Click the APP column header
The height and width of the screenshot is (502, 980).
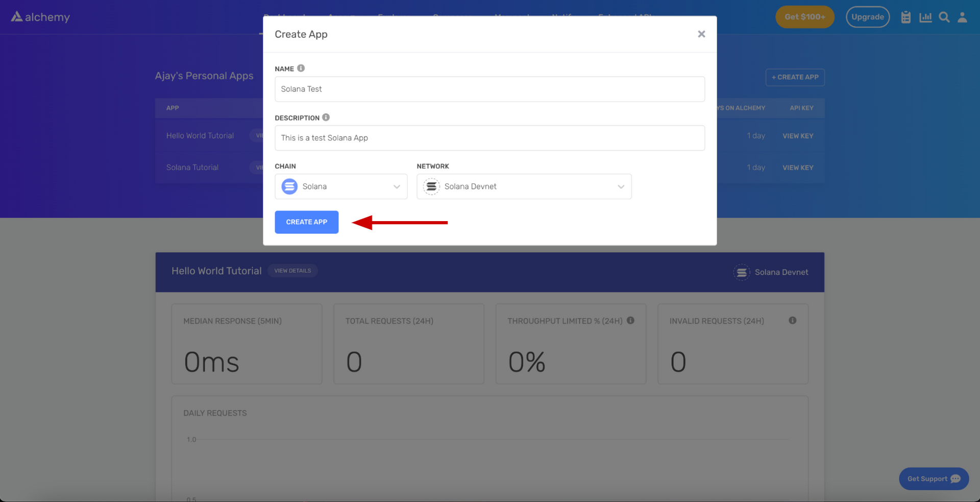click(173, 108)
